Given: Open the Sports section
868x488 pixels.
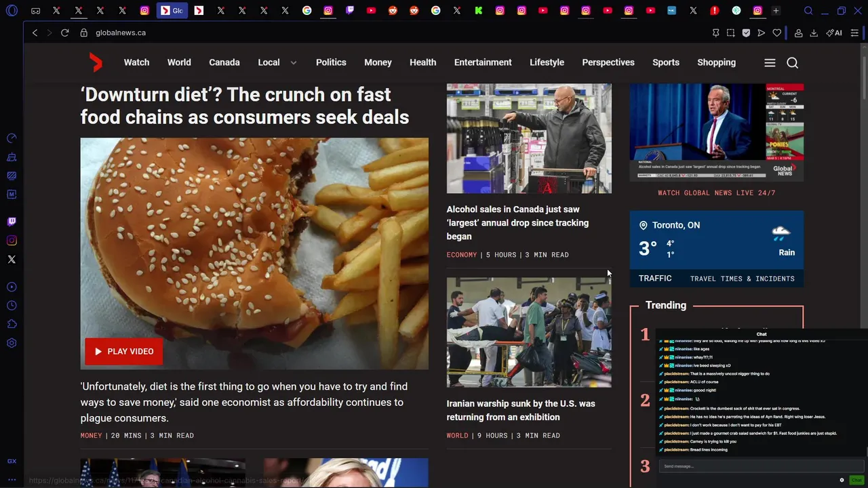Looking at the screenshot, I should coord(666,62).
